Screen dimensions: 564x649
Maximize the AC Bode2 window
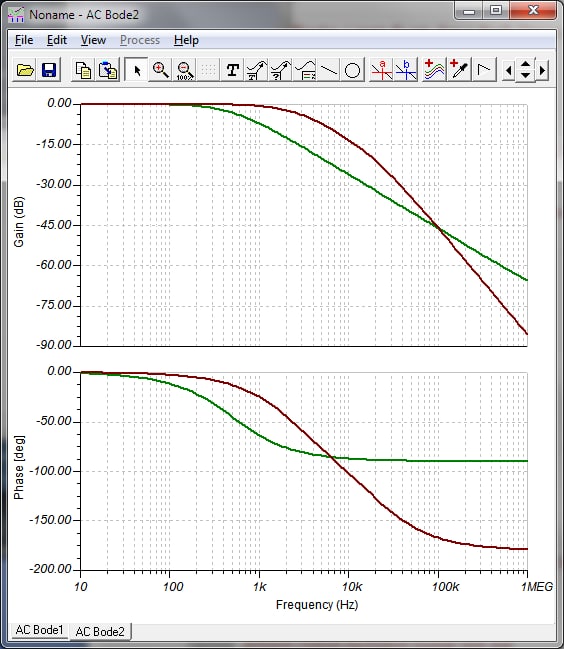point(496,10)
